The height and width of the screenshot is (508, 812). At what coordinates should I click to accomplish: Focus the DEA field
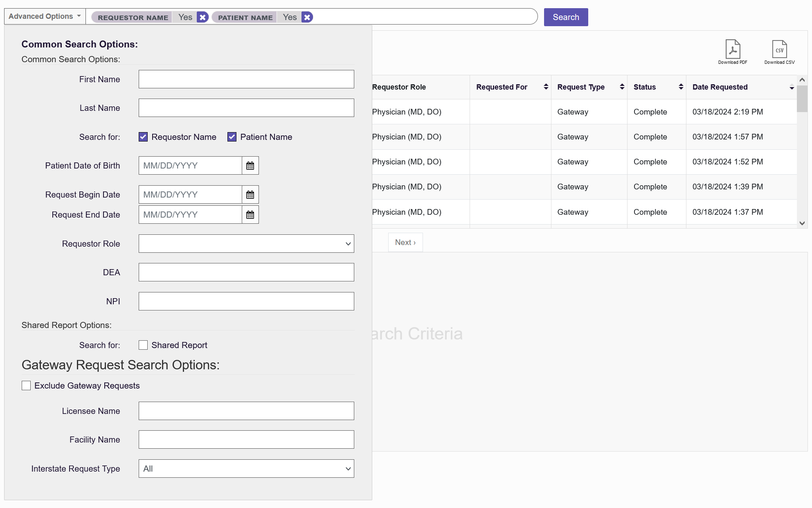coord(246,272)
